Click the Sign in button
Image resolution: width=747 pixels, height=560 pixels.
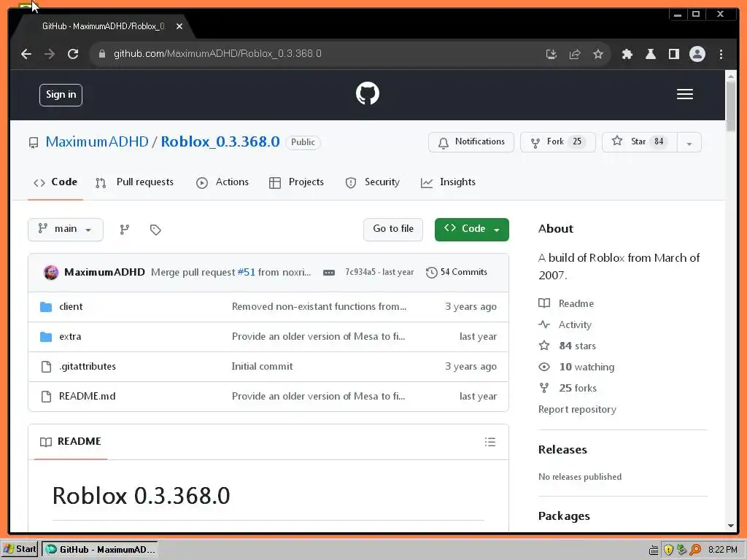click(x=61, y=95)
